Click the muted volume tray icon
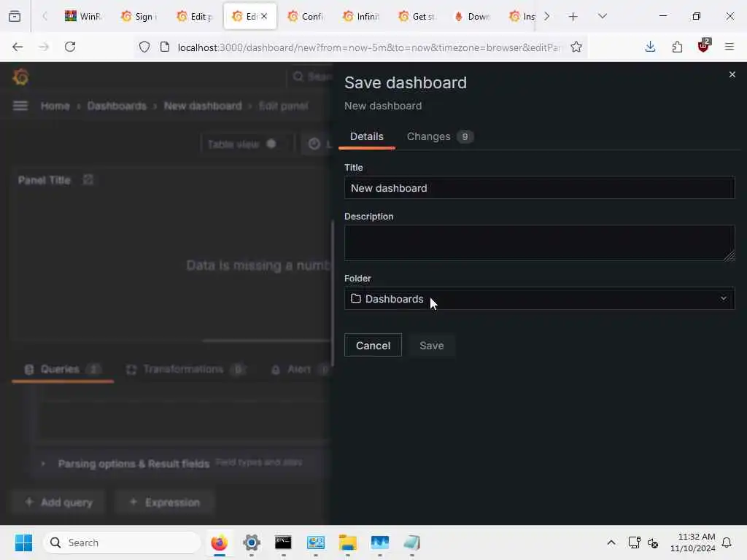 pyautogui.click(x=653, y=542)
